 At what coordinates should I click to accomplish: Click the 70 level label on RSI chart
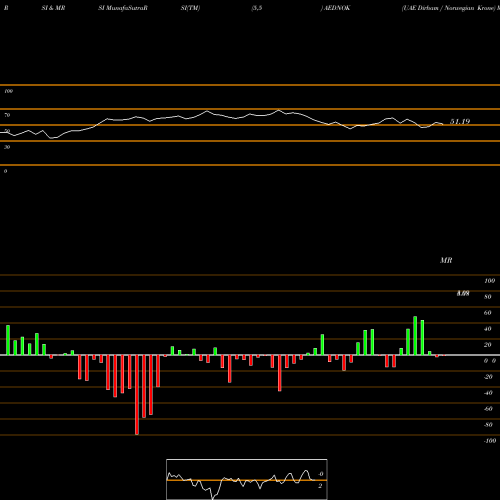coord(7,115)
